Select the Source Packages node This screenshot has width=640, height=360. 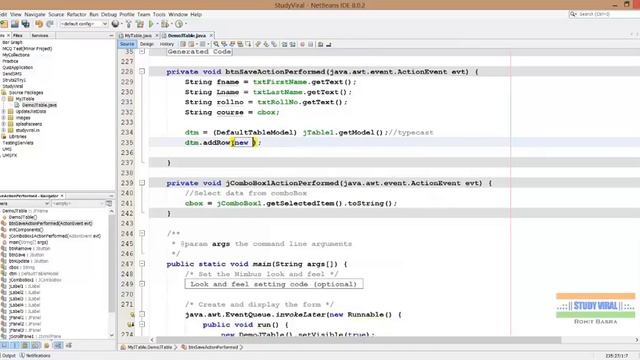tap(26, 93)
